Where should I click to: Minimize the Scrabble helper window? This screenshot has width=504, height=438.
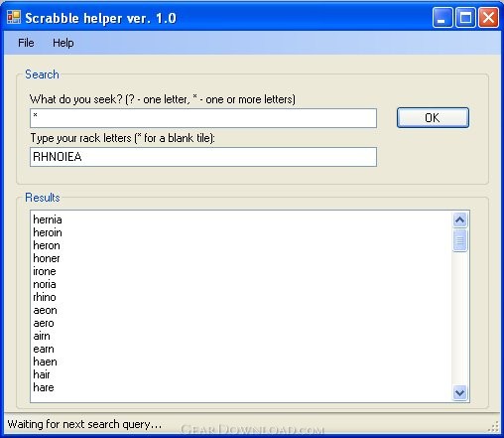click(442, 18)
